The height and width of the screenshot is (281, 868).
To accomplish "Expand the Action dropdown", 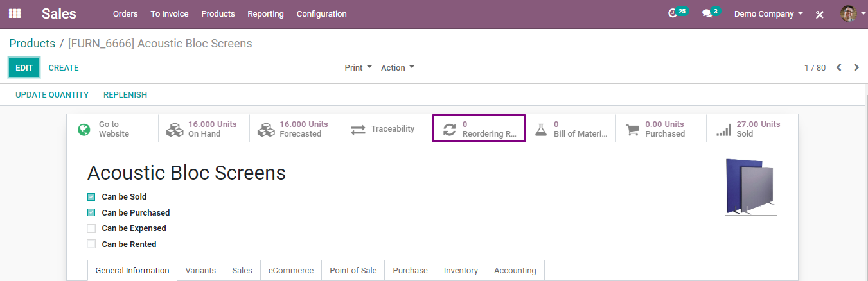I will (397, 67).
